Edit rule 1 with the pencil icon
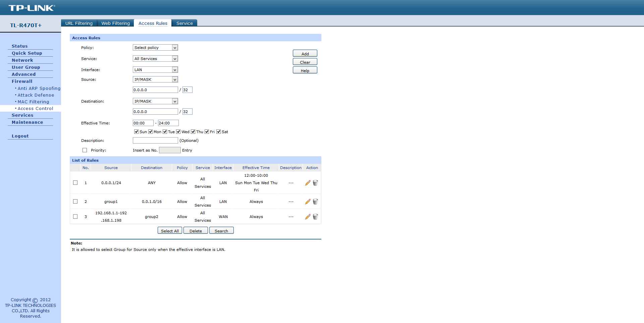 tap(308, 183)
